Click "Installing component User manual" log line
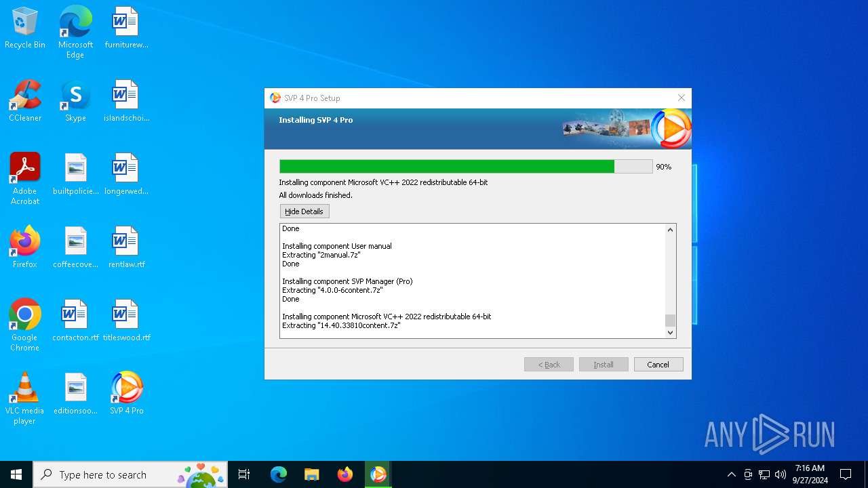Viewport: 868px width, 488px height. (x=337, y=246)
